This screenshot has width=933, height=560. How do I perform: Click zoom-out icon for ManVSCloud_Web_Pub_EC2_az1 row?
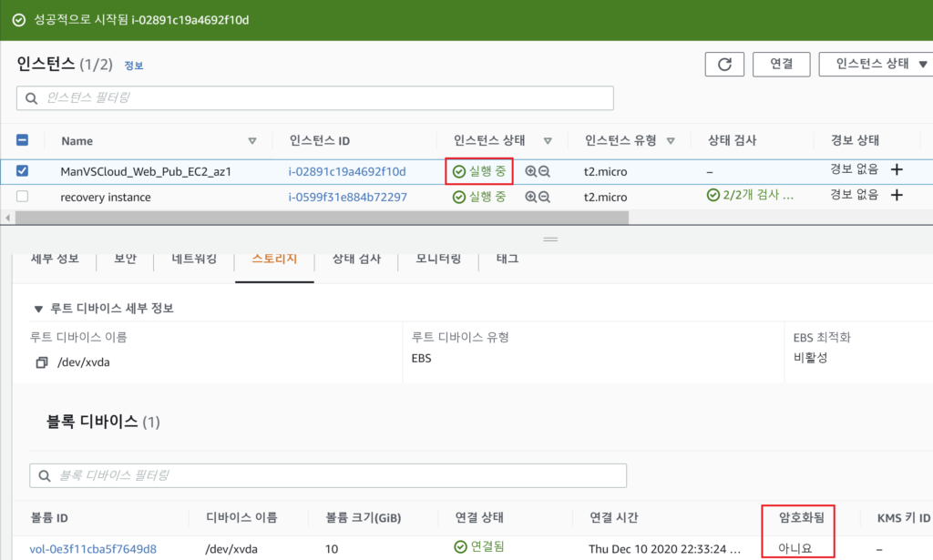click(544, 171)
